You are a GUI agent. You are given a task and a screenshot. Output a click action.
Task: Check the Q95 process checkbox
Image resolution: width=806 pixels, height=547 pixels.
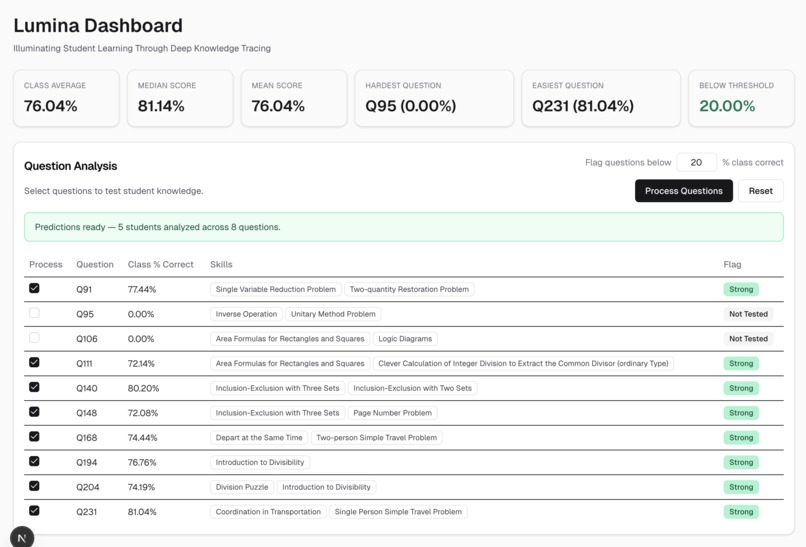click(x=34, y=313)
